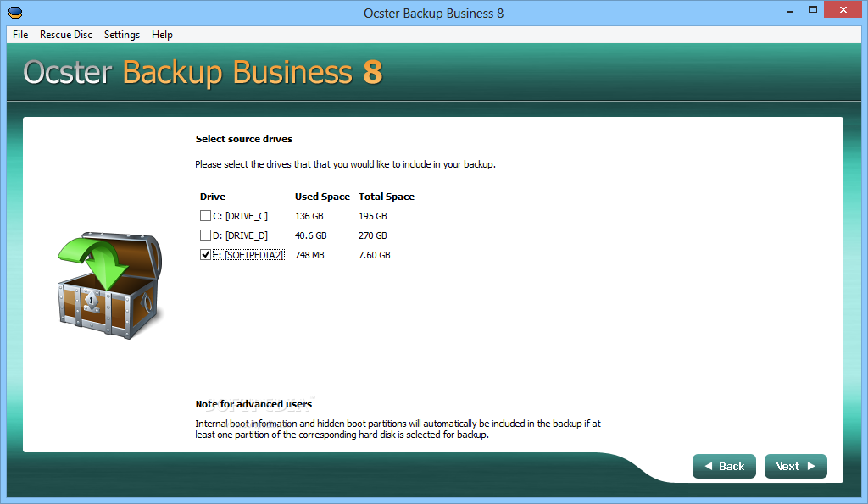This screenshot has width=868, height=504.
Task: Select the C: [DRIVE_C] drive label
Action: 240,216
